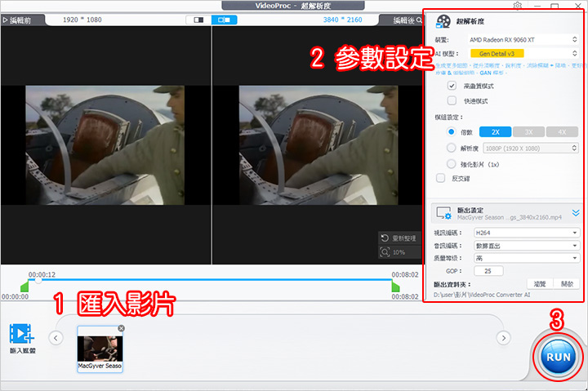588x391 pixels.
Task: Click the original preview video frame
Action: 105,145
